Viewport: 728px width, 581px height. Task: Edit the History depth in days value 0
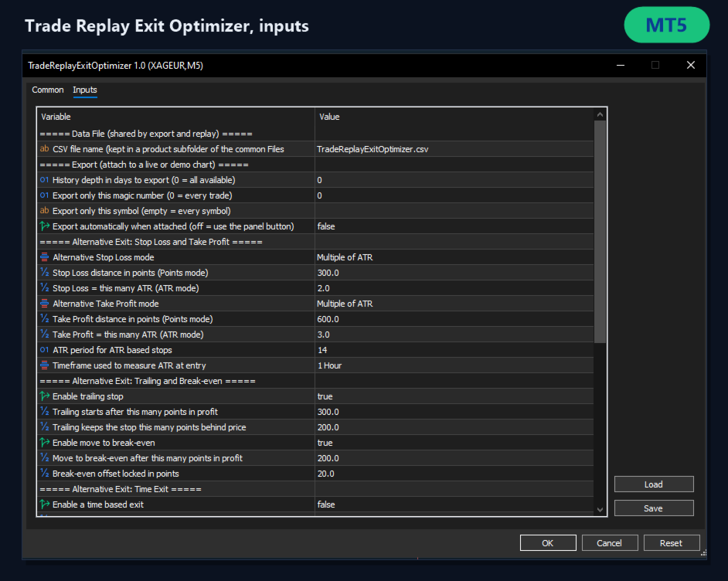click(454, 180)
